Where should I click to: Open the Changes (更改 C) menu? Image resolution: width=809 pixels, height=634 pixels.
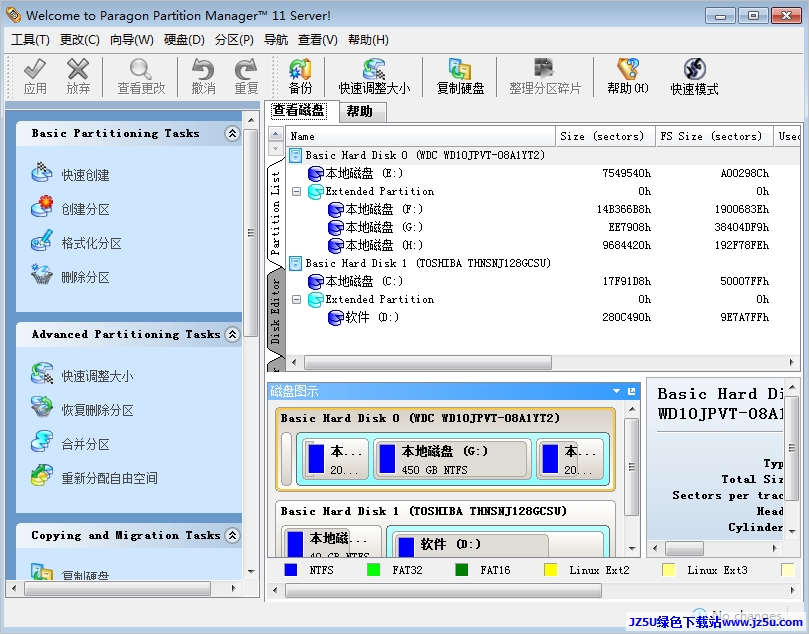pyautogui.click(x=79, y=40)
